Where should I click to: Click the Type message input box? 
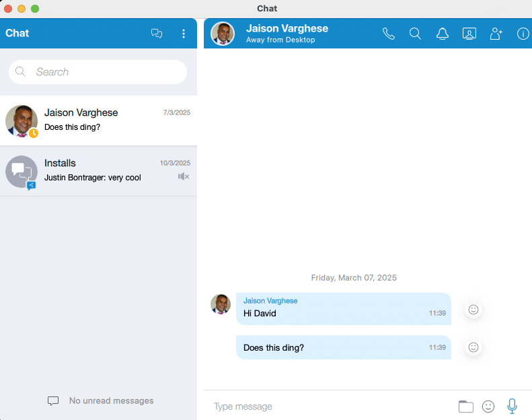331,407
